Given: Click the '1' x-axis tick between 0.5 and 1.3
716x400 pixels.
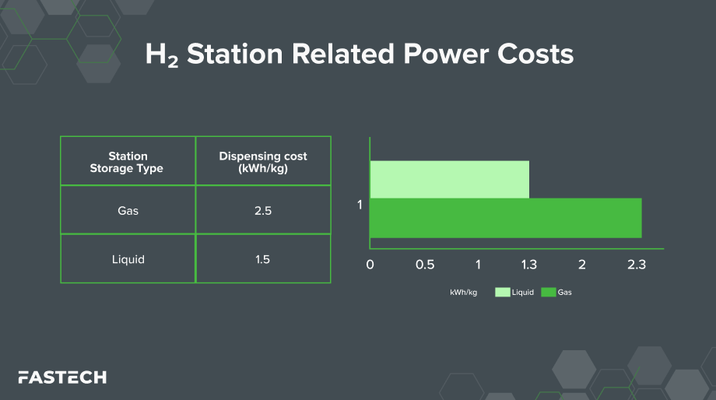Looking at the screenshot, I should tap(478, 264).
